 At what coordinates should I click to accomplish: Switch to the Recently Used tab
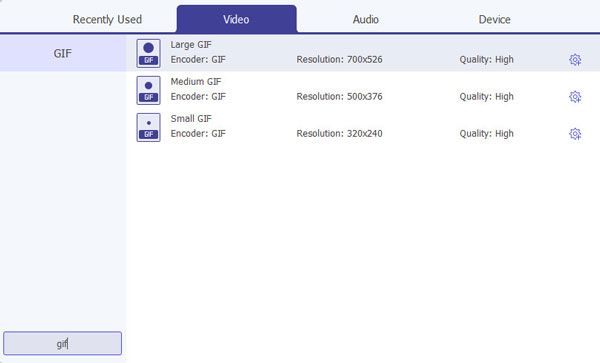tap(107, 20)
